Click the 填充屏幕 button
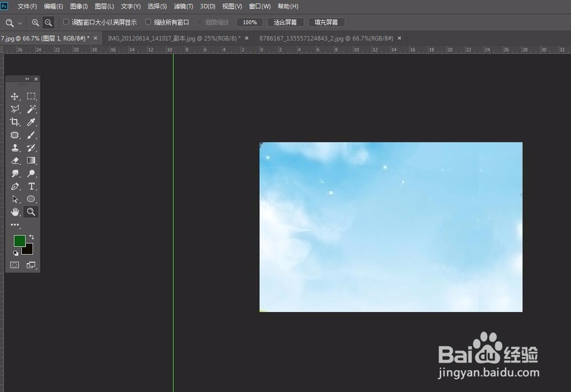 (326, 22)
